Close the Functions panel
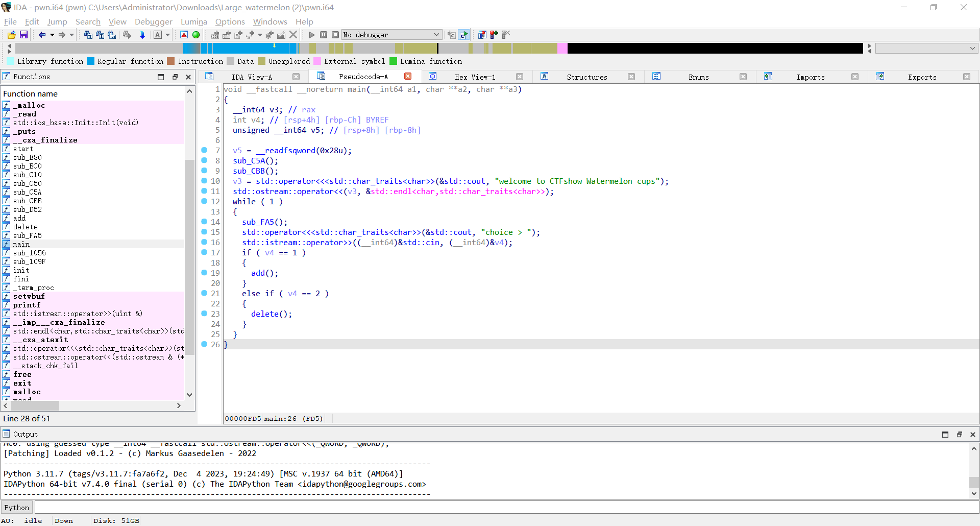 188,77
